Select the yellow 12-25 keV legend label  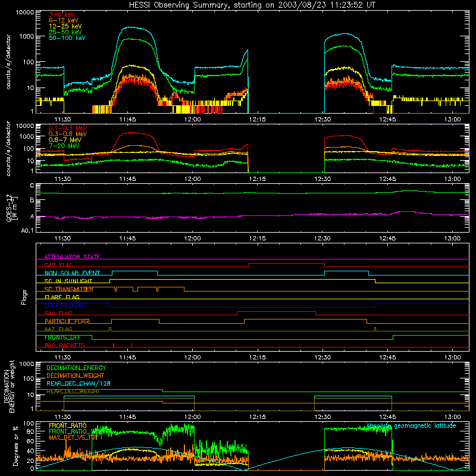point(65,26)
